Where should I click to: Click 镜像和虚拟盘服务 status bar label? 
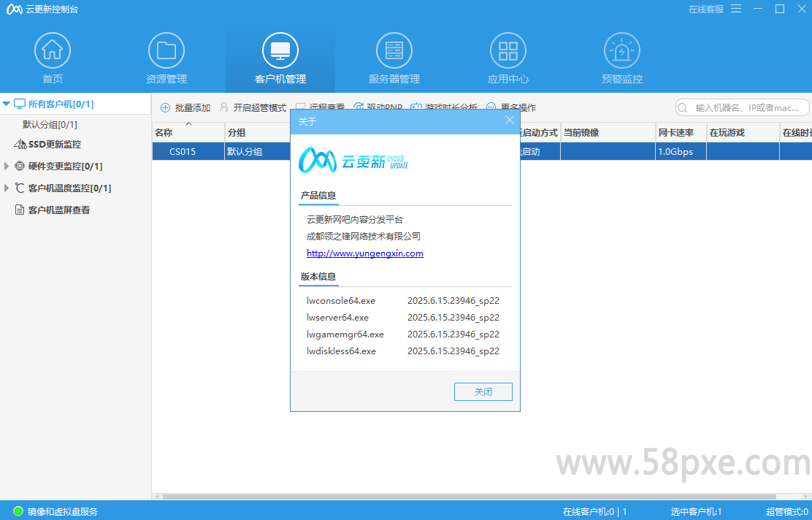pyautogui.click(x=63, y=512)
